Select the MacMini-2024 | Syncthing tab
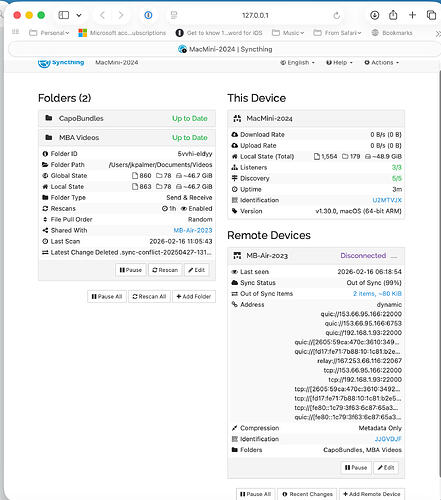441x500 pixels. [x=225, y=49]
